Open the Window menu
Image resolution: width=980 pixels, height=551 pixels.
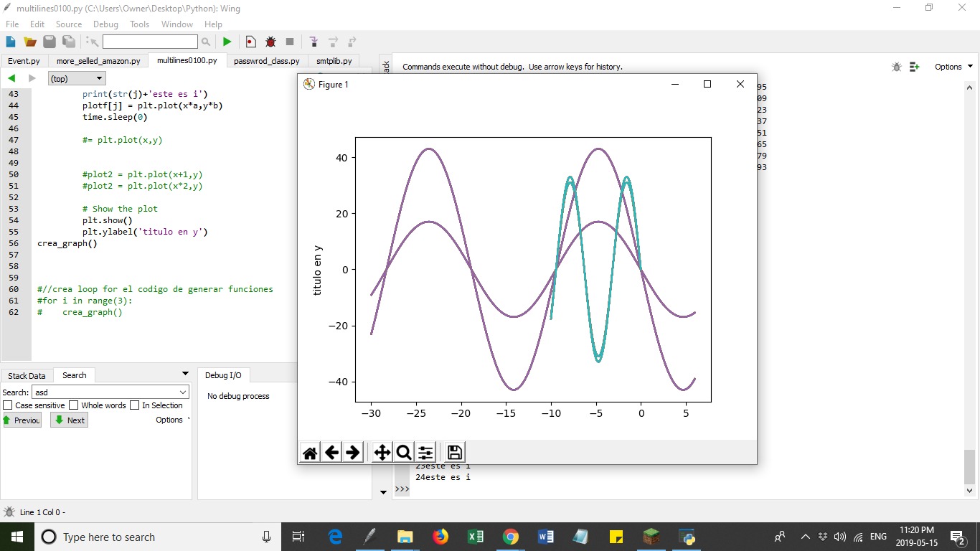177,24
